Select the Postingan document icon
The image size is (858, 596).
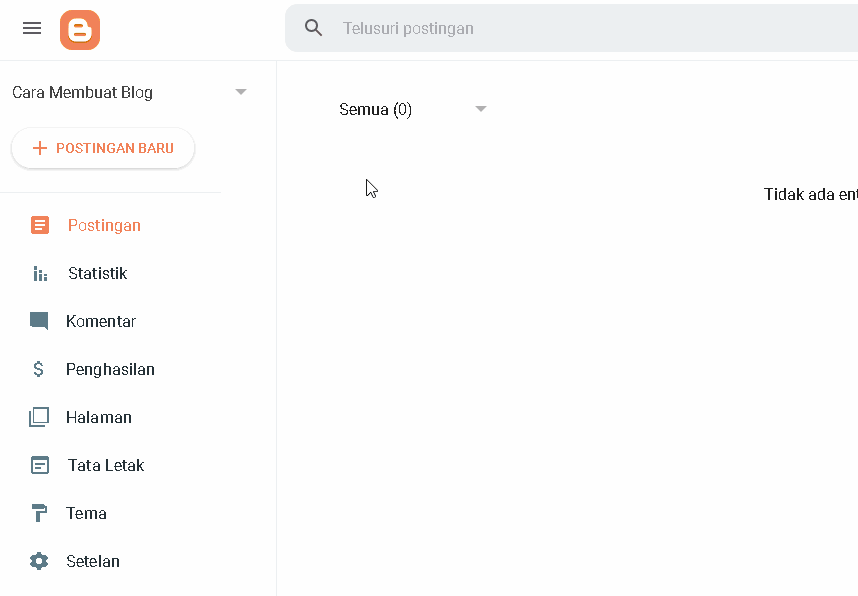pos(39,225)
